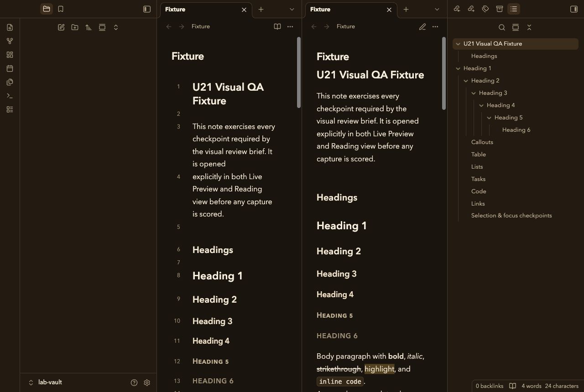Jump to Code in outline
The image size is (584, 392).
[x=479, y=191]
